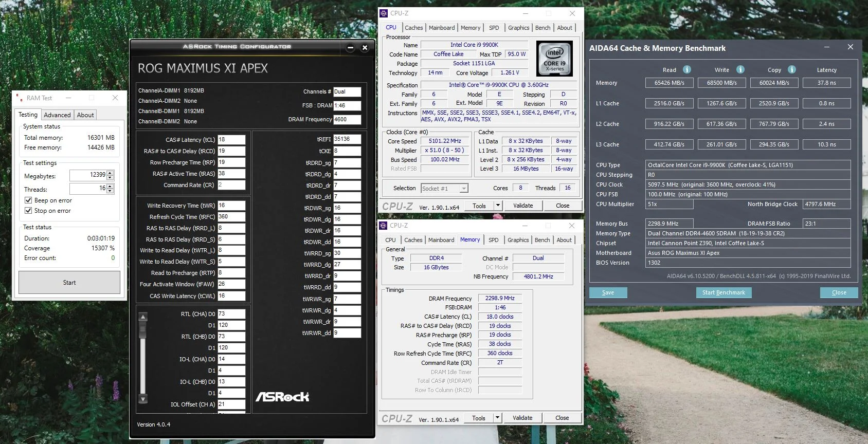Click the upper CPU-Z window app icon
The width and height of the screenshot is (868, 444).
click(x=384, y=13)
